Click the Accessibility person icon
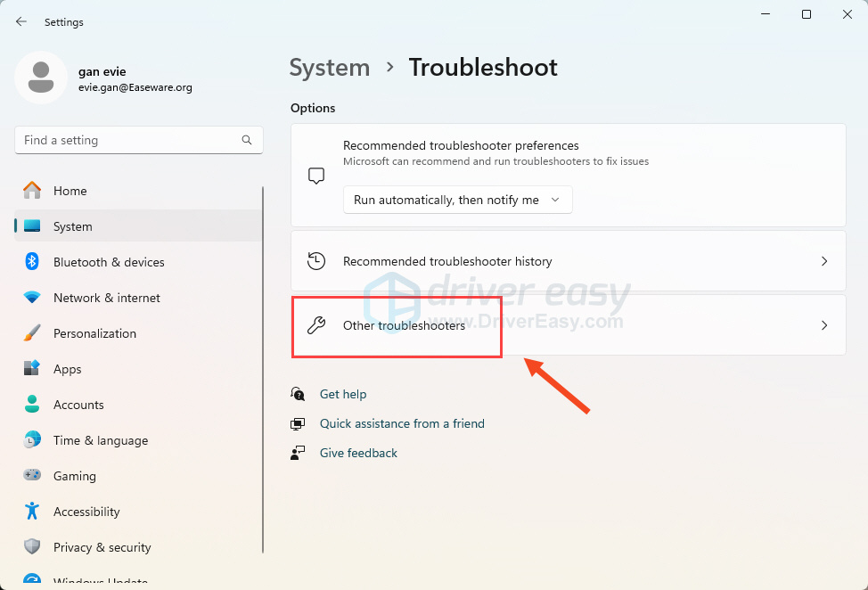The image size is (868, 590). point(33,512)
